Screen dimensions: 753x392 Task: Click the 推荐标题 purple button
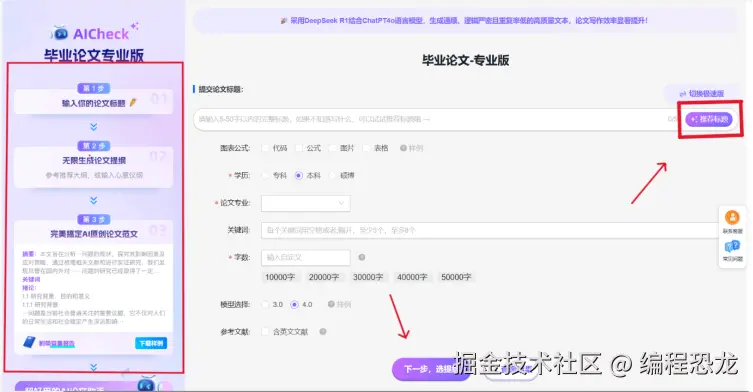coord(709,119)
